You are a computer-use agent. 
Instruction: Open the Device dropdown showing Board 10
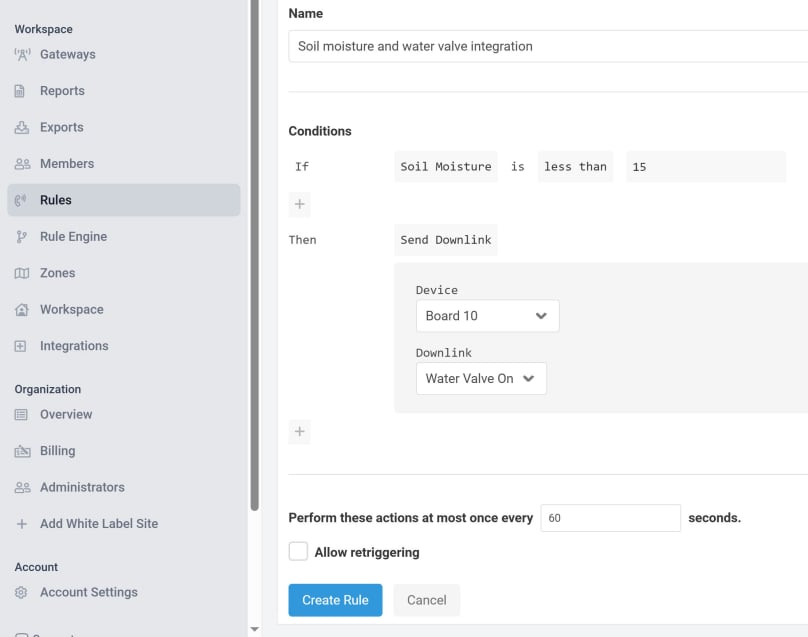tap(487, 316)
